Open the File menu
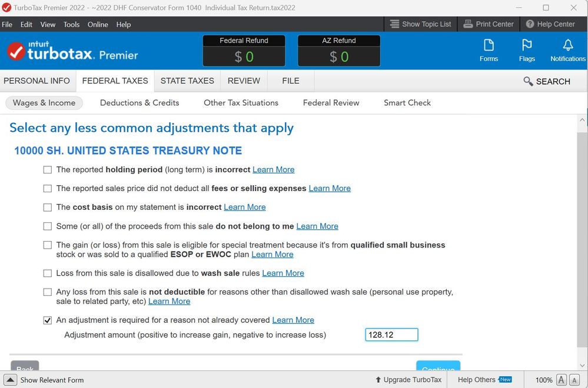This screenshot has width=588, height=388. pos(7,24)
